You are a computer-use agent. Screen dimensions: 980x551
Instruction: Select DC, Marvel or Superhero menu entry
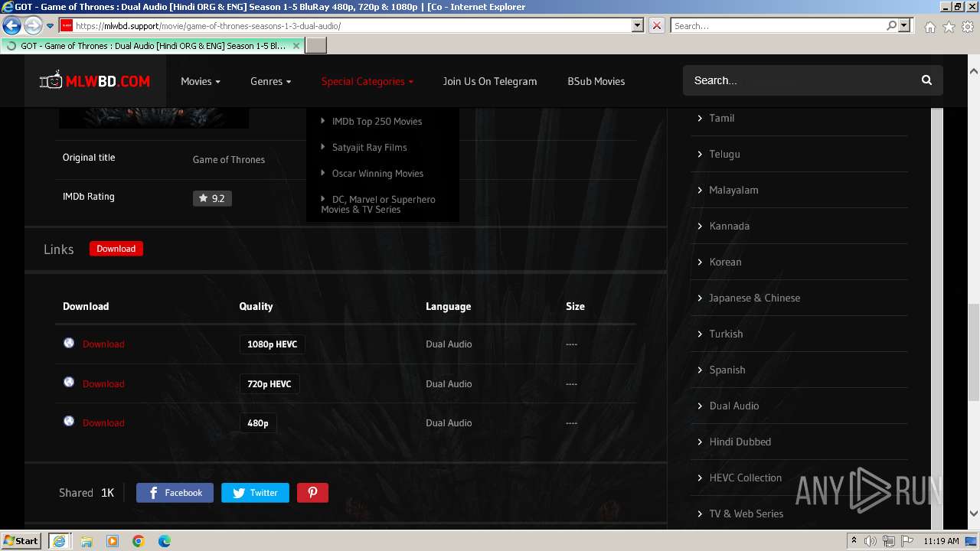point(378,204)
